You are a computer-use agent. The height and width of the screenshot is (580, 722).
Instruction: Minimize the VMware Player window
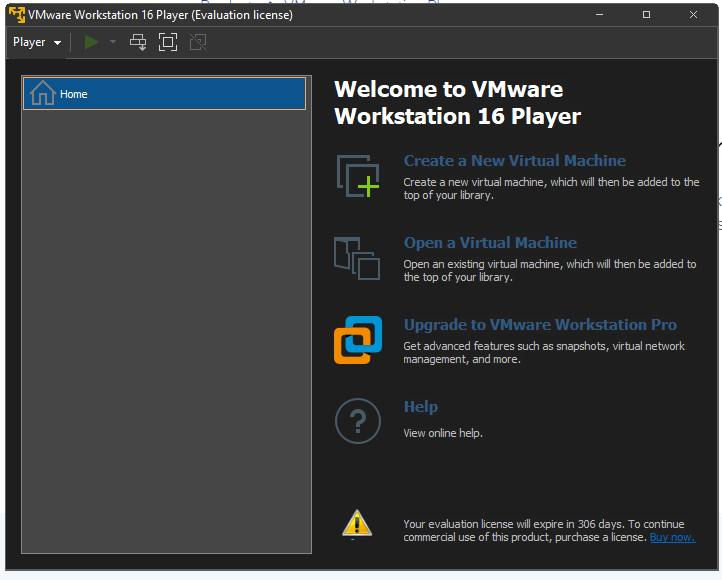point(599,15)
